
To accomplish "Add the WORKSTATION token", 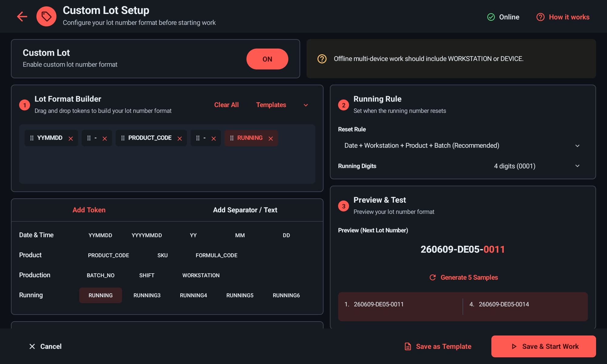I will click(201, 275).
